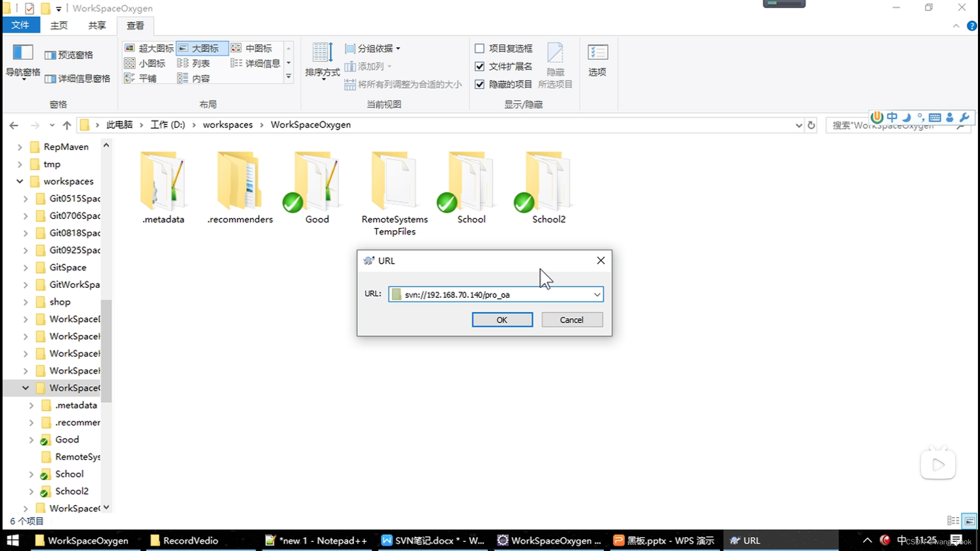The height and width of the screenshot is (551, 980).
Task: Click OK to confirm SVN URL
Action: pos(501,319)
